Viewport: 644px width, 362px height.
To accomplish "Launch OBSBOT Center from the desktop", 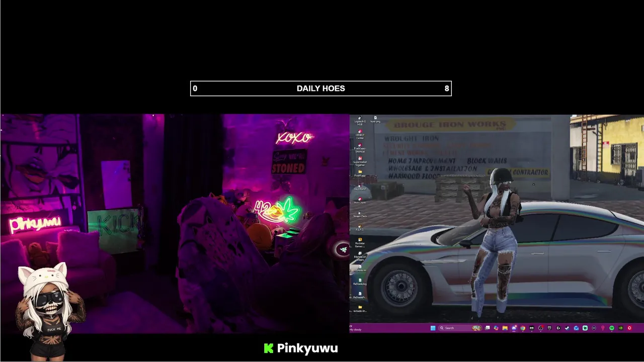I will pos(360,134).
